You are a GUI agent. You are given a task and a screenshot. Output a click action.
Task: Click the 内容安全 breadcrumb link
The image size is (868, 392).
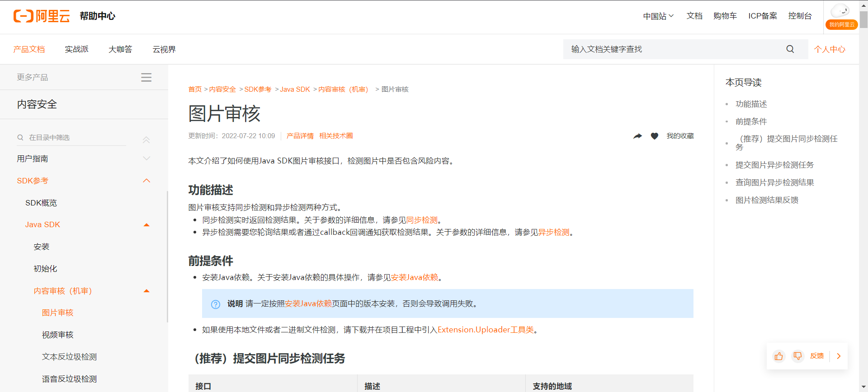[222, 89]
